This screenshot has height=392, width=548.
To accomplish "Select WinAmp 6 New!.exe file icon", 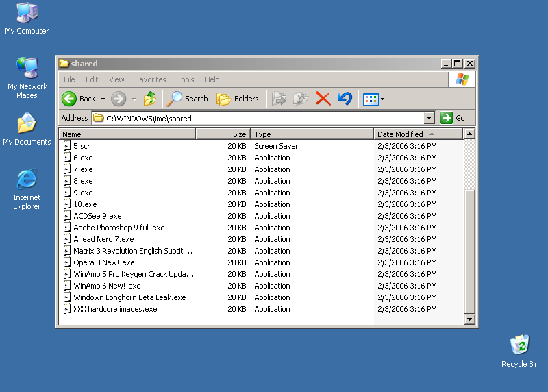I will (67, 286).
